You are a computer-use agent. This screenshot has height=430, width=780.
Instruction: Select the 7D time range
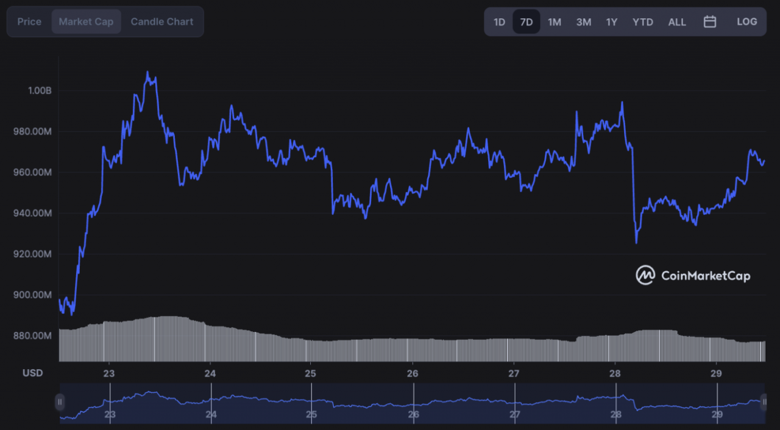tap(527, 21)
